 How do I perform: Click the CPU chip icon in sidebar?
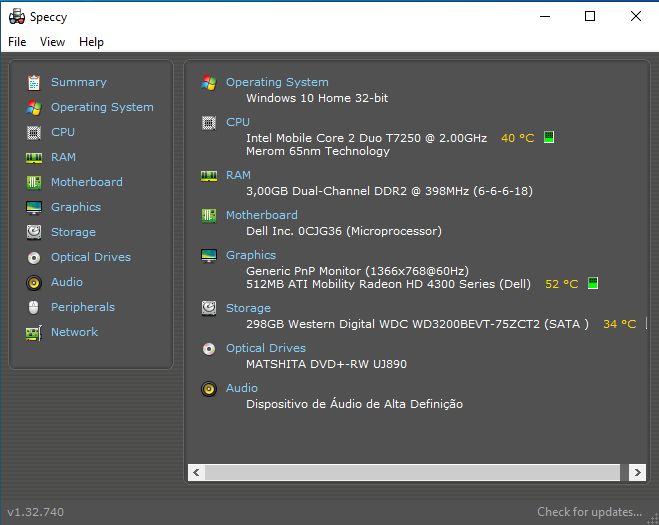(x=34, y=132)
